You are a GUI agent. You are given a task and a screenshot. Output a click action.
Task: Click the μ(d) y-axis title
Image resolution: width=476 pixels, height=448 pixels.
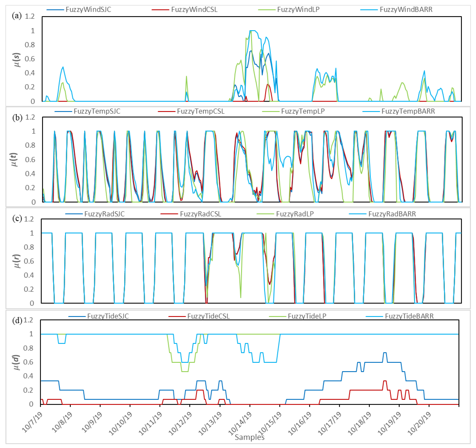pyautogui.click(x=16, y=362)
